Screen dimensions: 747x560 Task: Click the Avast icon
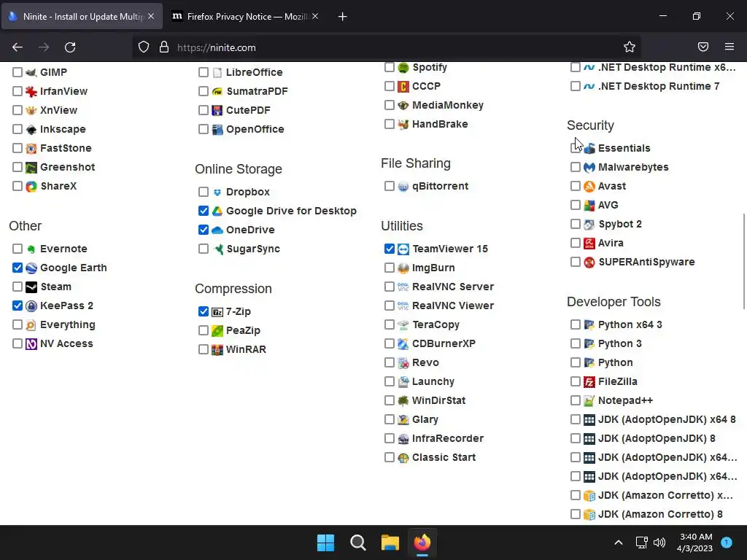pos(589,186)
